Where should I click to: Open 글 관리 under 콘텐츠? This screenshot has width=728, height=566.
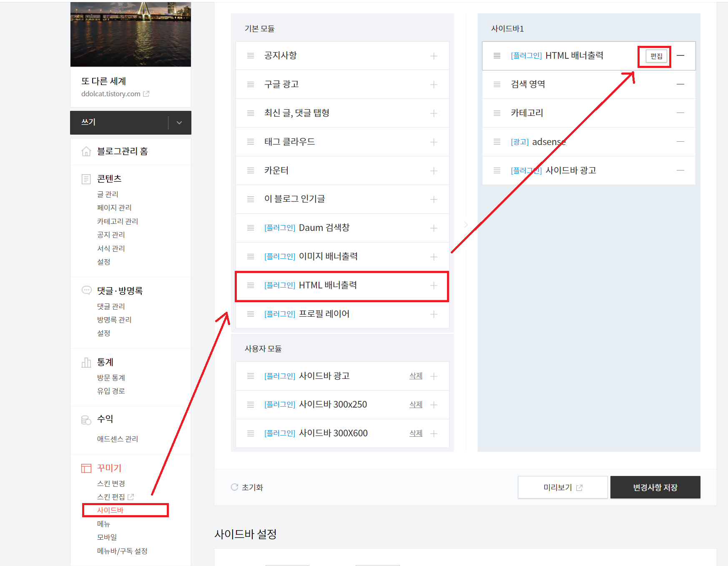108,194
